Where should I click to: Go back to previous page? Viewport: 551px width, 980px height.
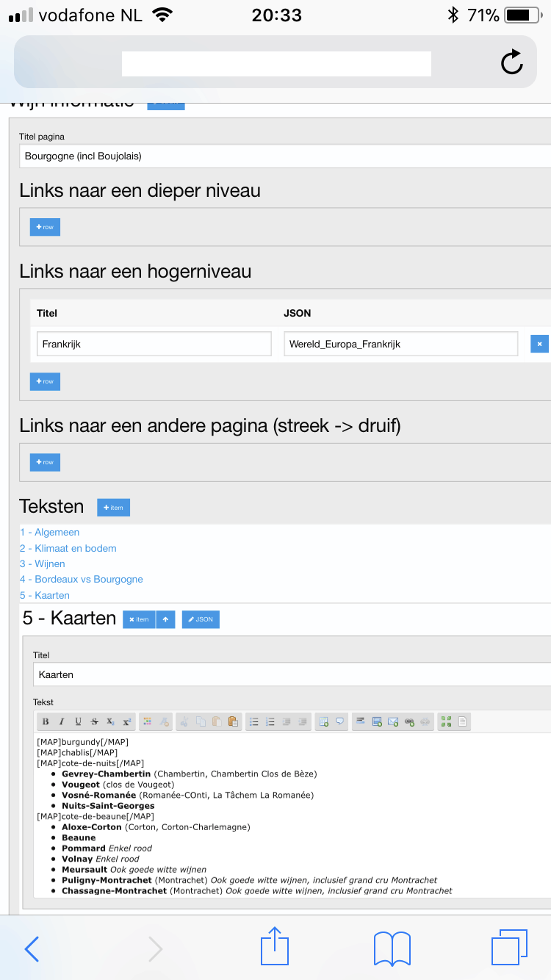click(x=31, y=948)
